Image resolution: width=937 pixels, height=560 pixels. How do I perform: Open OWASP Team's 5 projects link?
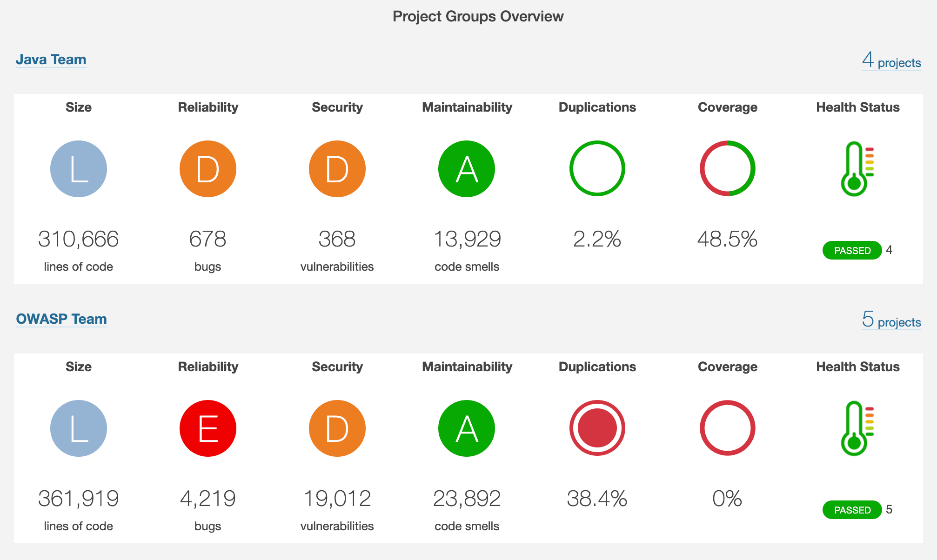[891, 320]
